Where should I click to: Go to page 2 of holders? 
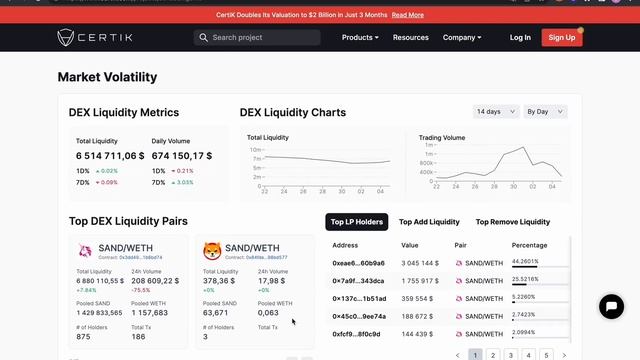pos(493,355)
